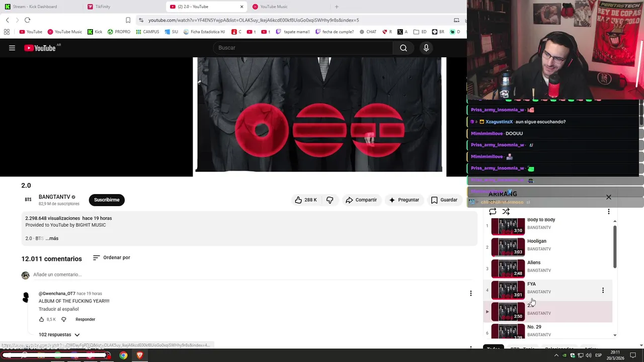The width and height of the screenshot is (644, 362).
Task: Open the Compartir share dialog
Action: click(x=361, y=200)
